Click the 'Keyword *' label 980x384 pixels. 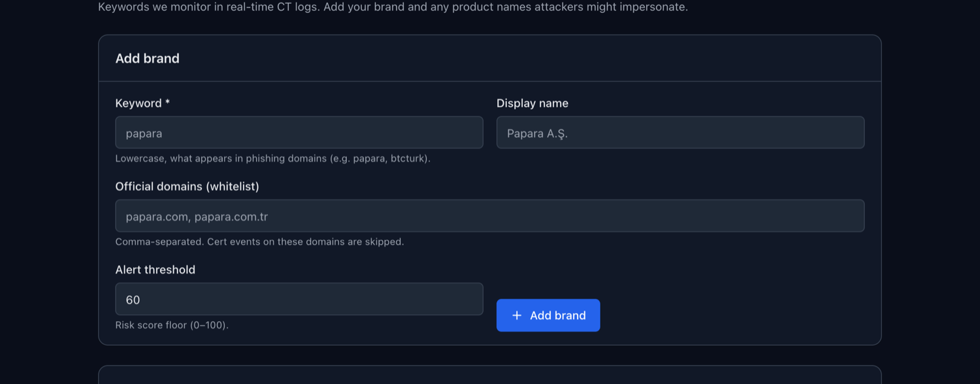[142, 103]
